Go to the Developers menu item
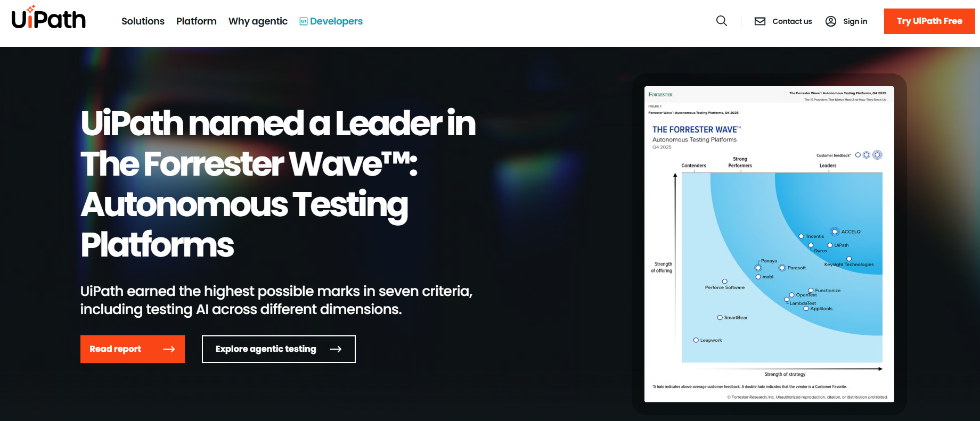Image resolution: width=980 pixels, height=421 pixels. [331, 21]
